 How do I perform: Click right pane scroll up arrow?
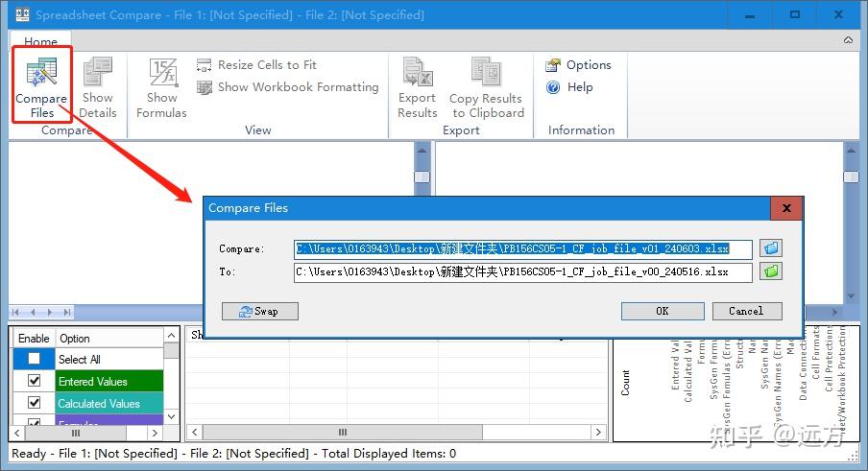pos(851,150)
